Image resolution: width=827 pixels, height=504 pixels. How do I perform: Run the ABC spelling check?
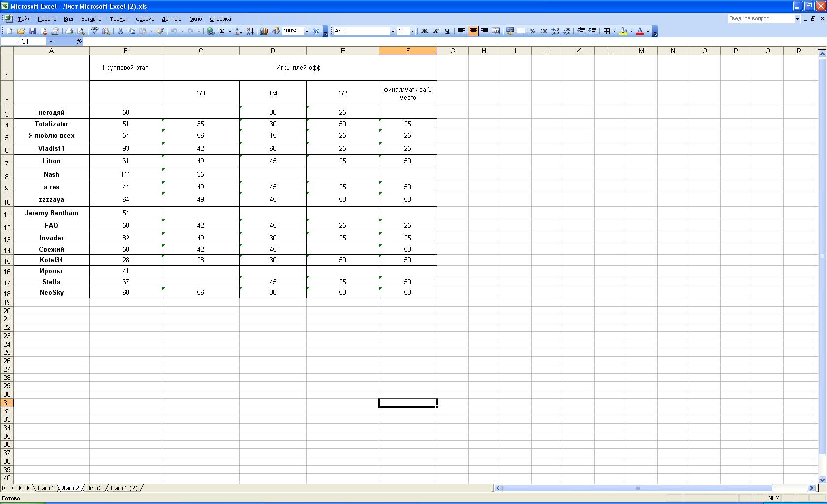[95, 31]
